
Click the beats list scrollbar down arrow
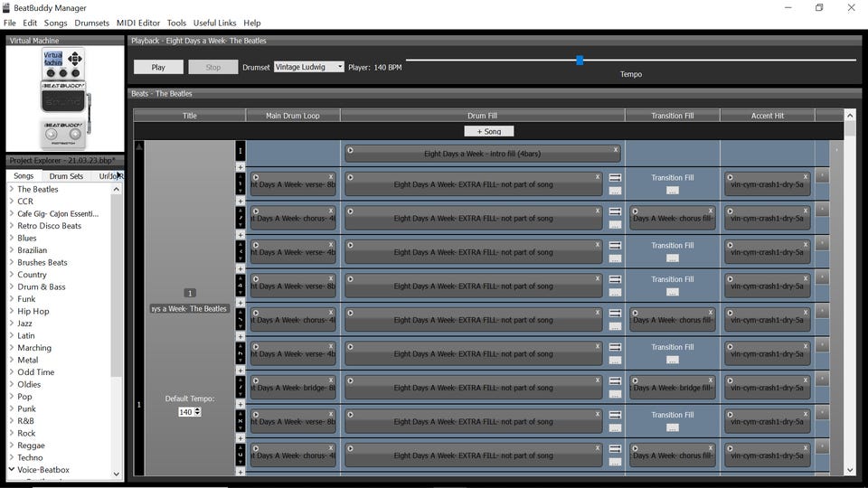click(x=850, y=470)
